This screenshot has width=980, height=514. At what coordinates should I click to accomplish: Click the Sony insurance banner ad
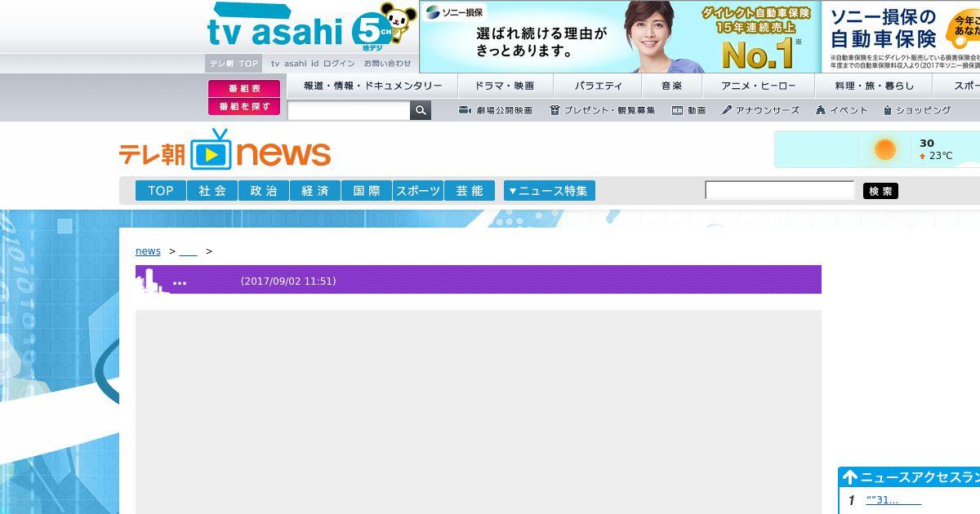click(x=700, y=37)
